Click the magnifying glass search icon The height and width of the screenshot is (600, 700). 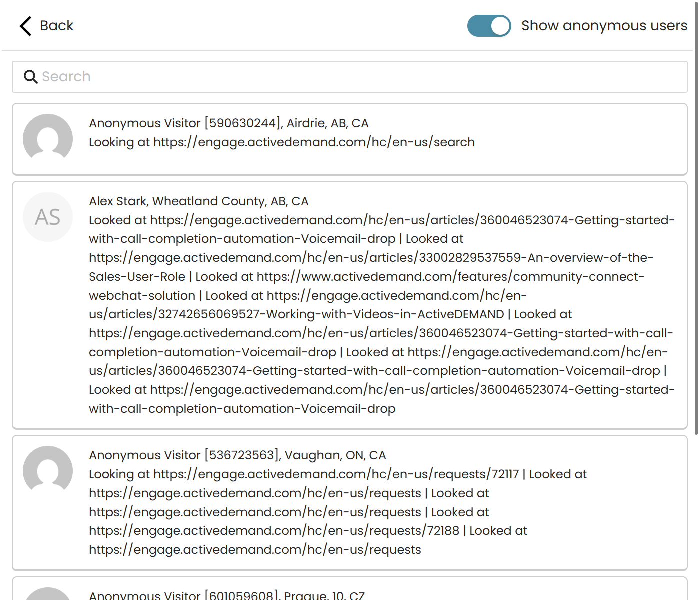tap(31, 77)
